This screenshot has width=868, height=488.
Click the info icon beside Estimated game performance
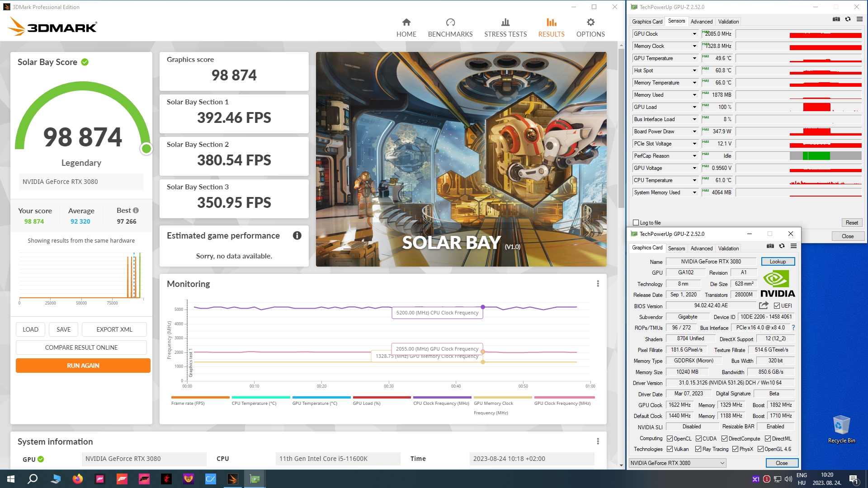tap(297, 235)
